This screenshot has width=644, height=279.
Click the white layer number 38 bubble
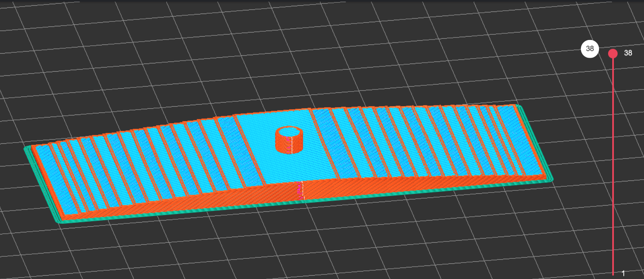pos(590,49)
